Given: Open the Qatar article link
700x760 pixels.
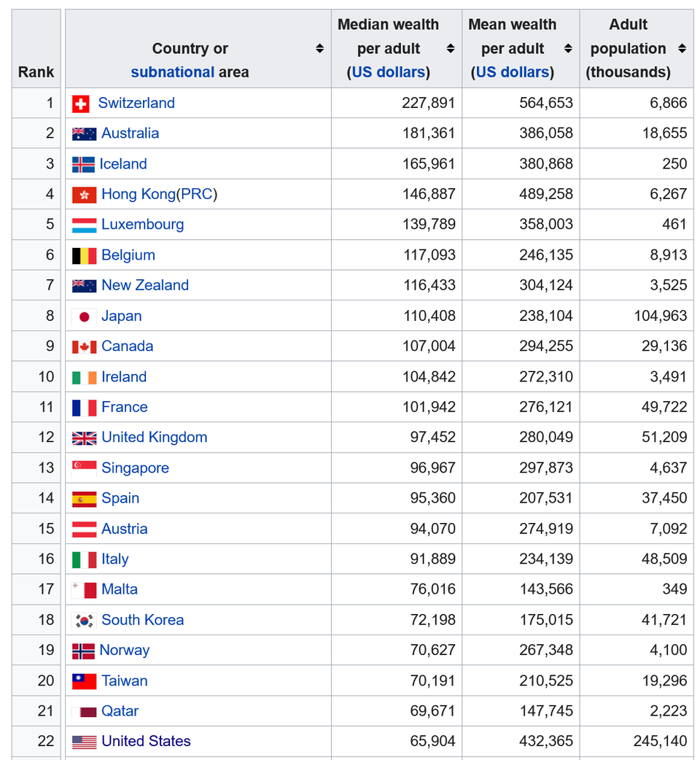Looking at the screenshot, I should pos(120,711).
